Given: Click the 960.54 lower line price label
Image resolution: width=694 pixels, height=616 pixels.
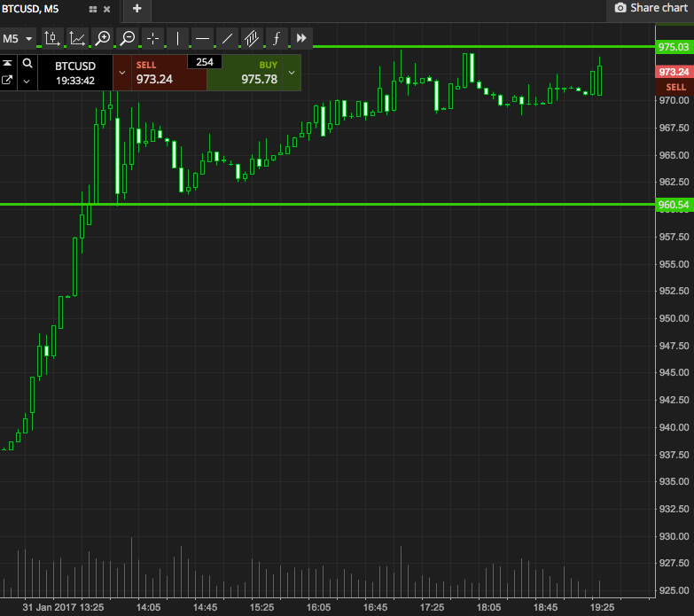Looking at the screenshot, I should (675, 205).
